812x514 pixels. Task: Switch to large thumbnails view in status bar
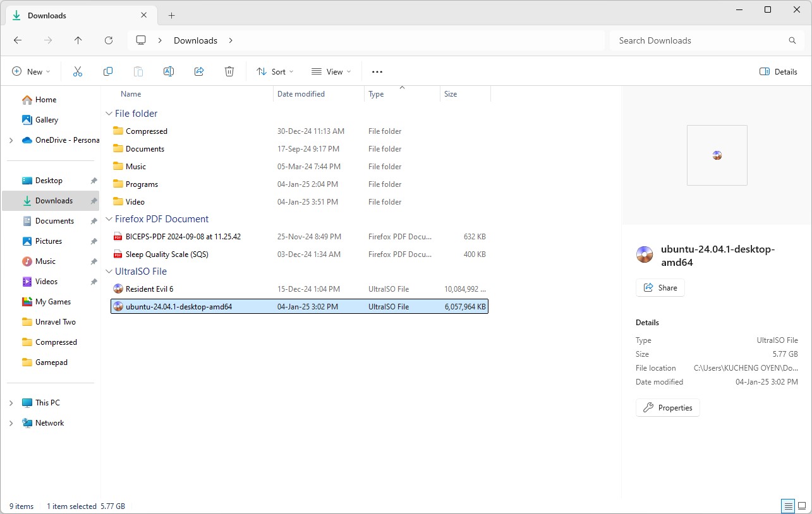click(802, 506)
